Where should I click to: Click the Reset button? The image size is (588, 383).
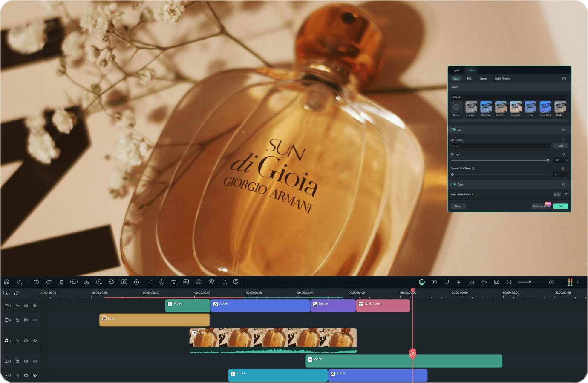(x=458, y=206)
